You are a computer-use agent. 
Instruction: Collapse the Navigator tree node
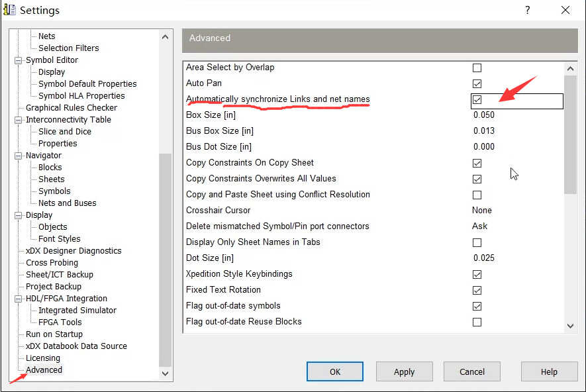coord(18,156)
